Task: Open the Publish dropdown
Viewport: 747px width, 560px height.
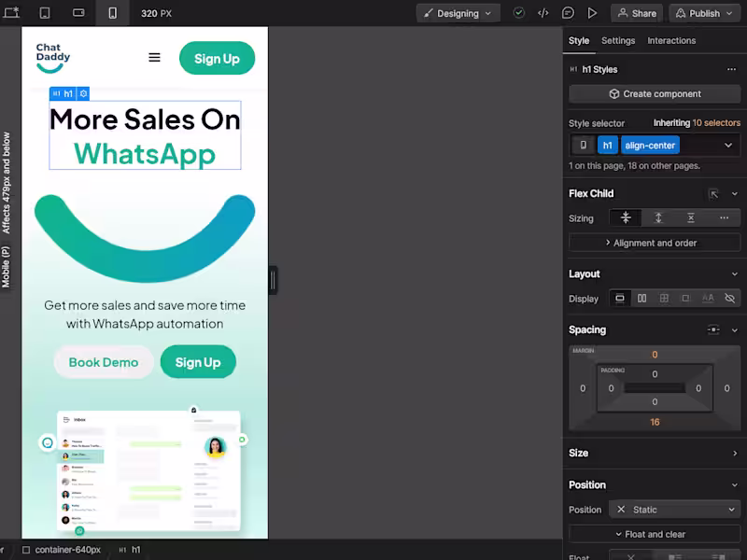Action: [704, 13]
